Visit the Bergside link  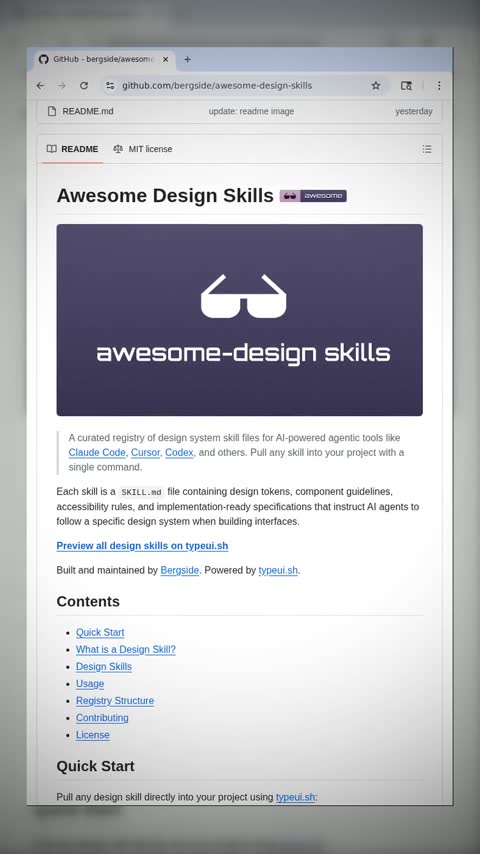click(x=180, y=570)
